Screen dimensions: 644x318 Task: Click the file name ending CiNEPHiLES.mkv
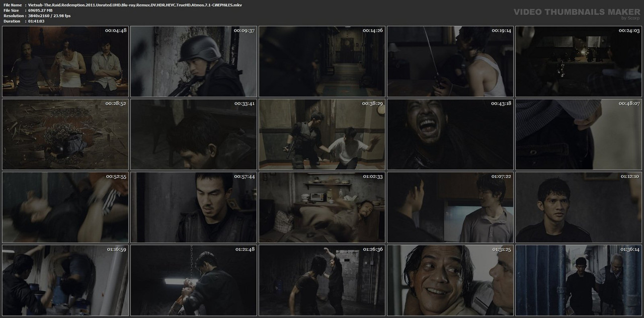(x=135, y=5)
